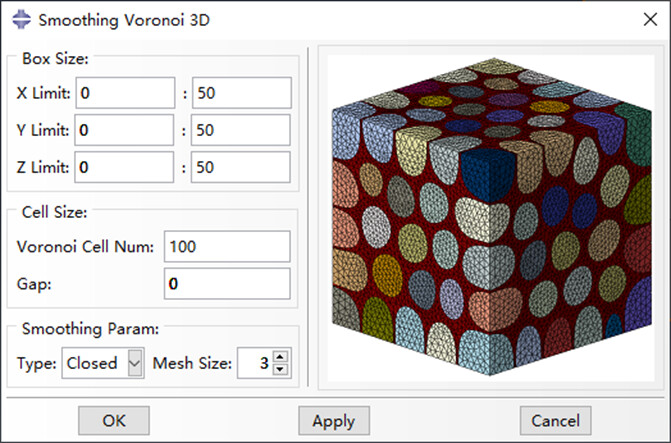Focus the Y Limit maximum field

[240, 130]
